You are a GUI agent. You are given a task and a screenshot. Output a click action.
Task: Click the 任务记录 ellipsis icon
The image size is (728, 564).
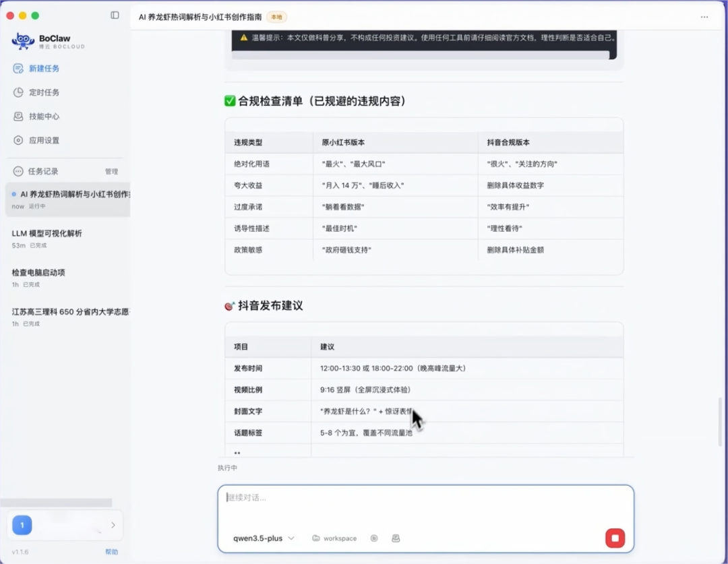[x=18, y=171]
